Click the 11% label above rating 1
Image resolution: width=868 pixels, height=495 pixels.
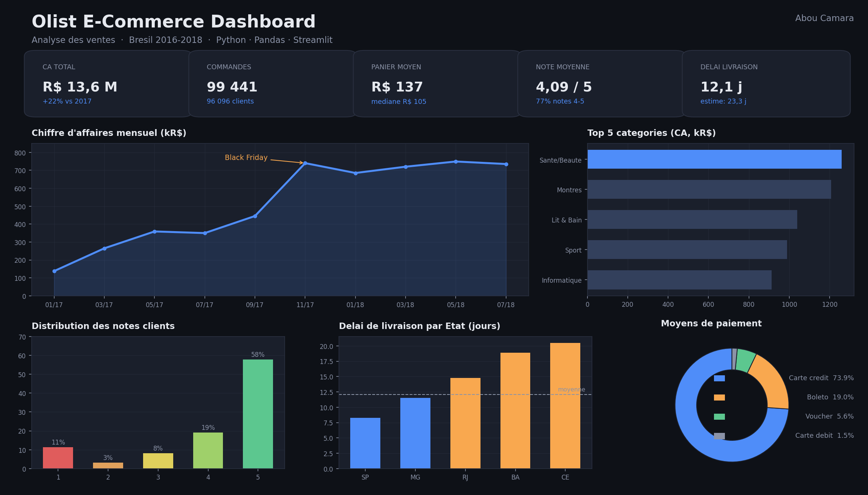(x=58, y=442)
